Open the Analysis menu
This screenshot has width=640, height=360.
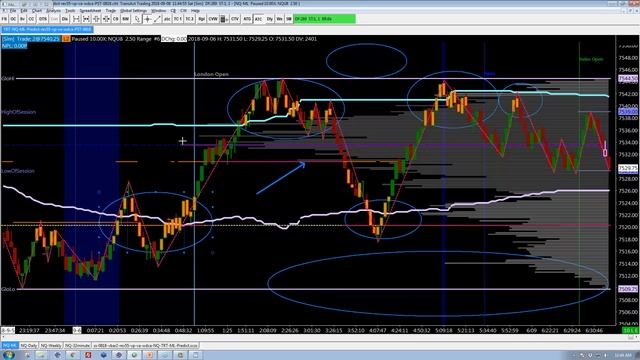point(53,11)
